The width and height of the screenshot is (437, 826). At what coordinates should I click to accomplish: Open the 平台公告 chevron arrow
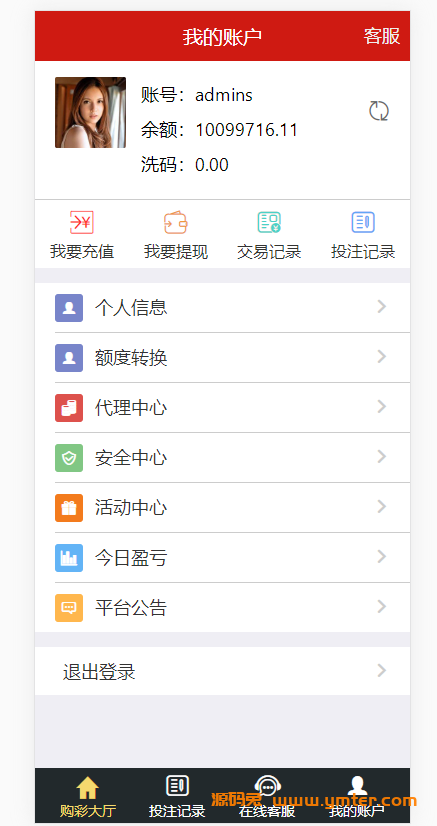coord(382,607)
